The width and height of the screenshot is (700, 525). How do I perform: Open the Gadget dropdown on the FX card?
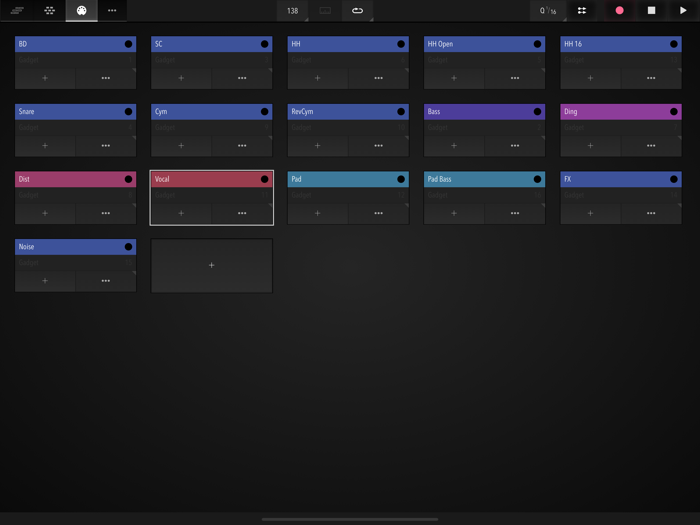click(x=621, y=195)
